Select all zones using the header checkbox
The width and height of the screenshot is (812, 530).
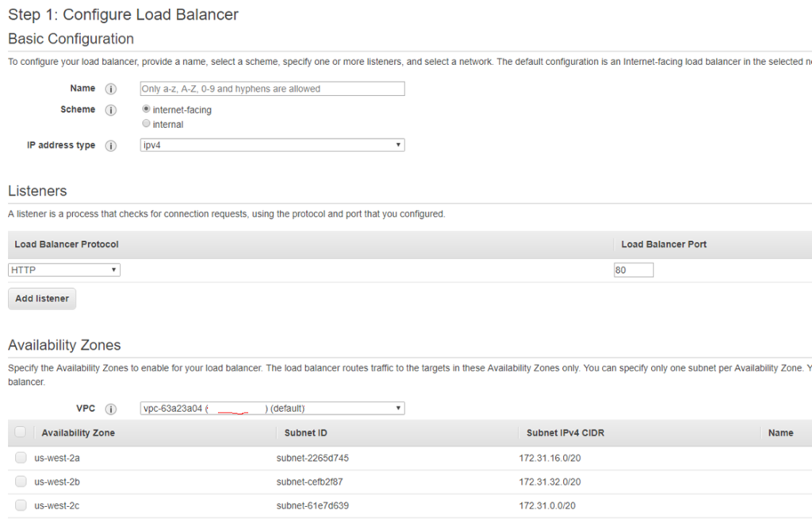(x=20, y=431)
